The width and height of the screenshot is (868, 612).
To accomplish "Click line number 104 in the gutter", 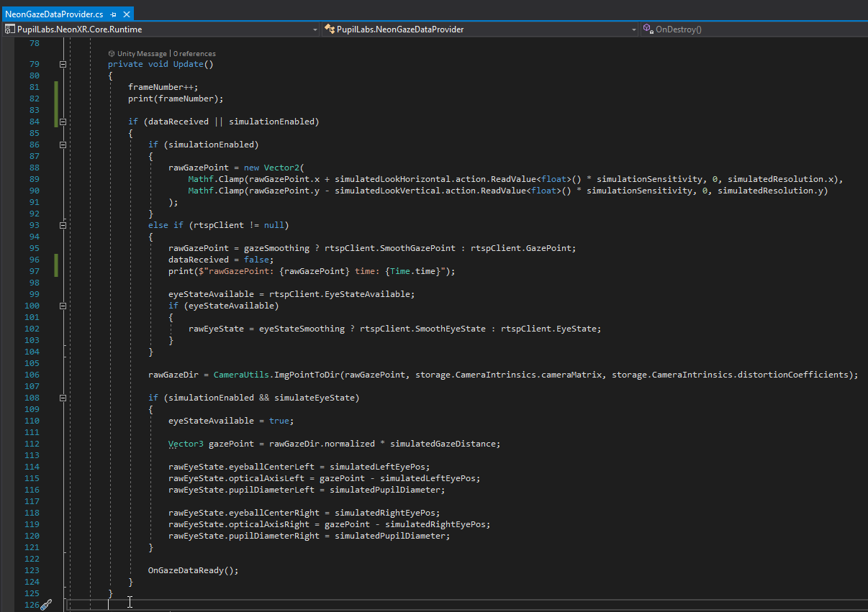I will (x=31, y=352).
